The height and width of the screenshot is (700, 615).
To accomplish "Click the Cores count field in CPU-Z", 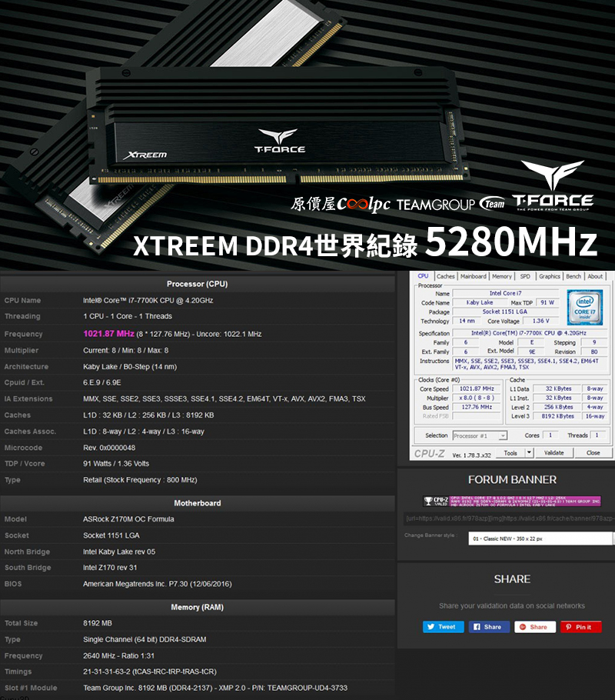I will point(550,435).
